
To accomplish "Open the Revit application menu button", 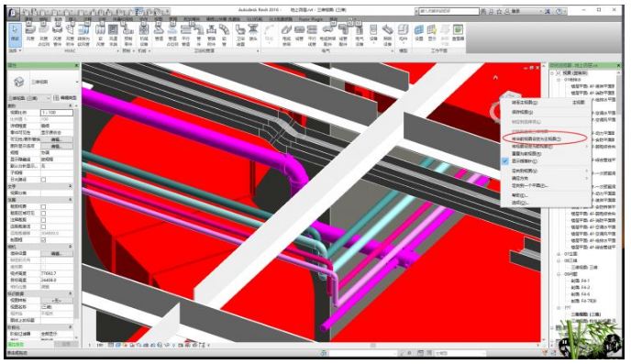I will click(13, 12).
